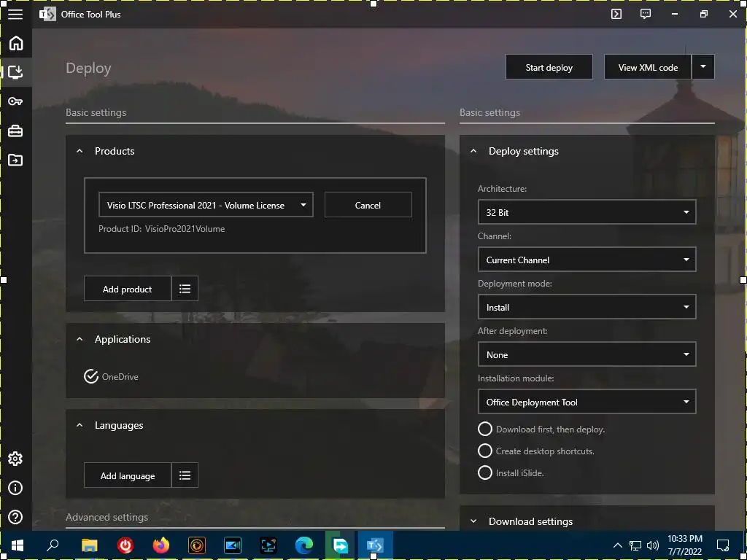The width and height of the screenshot is (747, 560).
Task: Open the command box icon in title bar
Action: pyautogui.click(x=616, y=14)
